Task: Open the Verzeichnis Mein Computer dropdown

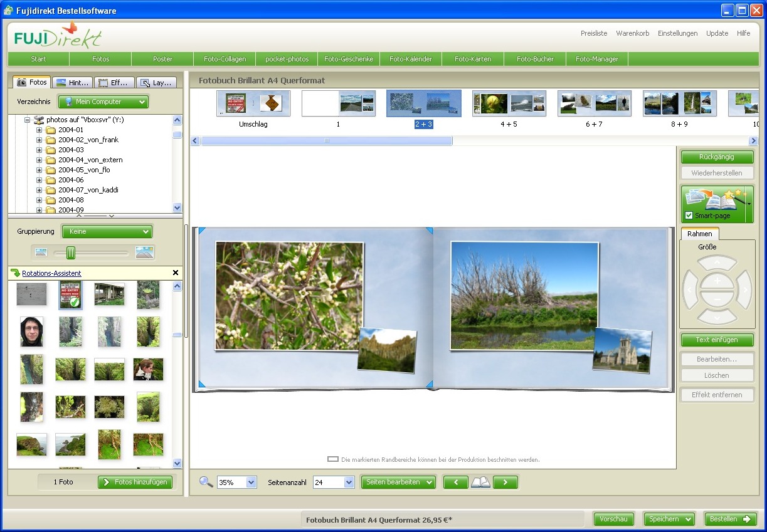Action: [103, 102]
